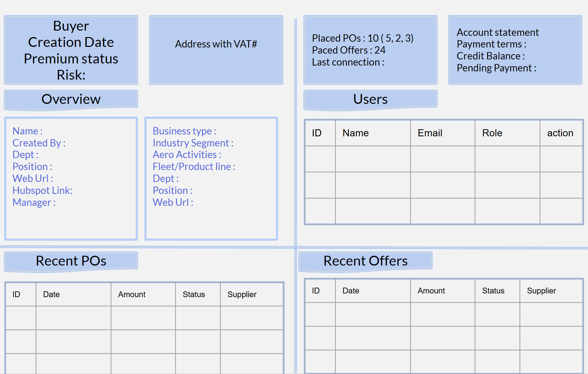The image size is (588, 374).
Task: Click the Supplier header in Recent Offers table
Action: [541, 291]
